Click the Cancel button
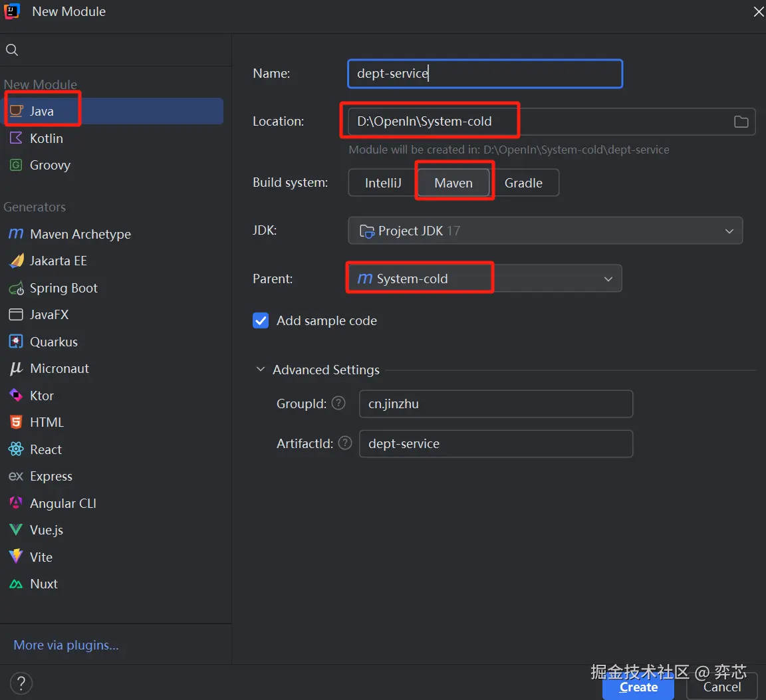This screenshot has width=766, height=700. [x=722, y=687]
